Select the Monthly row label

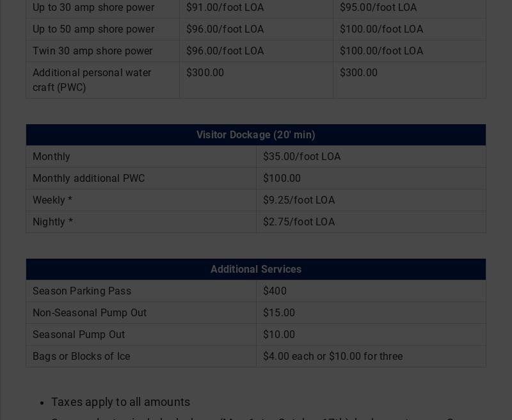tap(51, 157)
